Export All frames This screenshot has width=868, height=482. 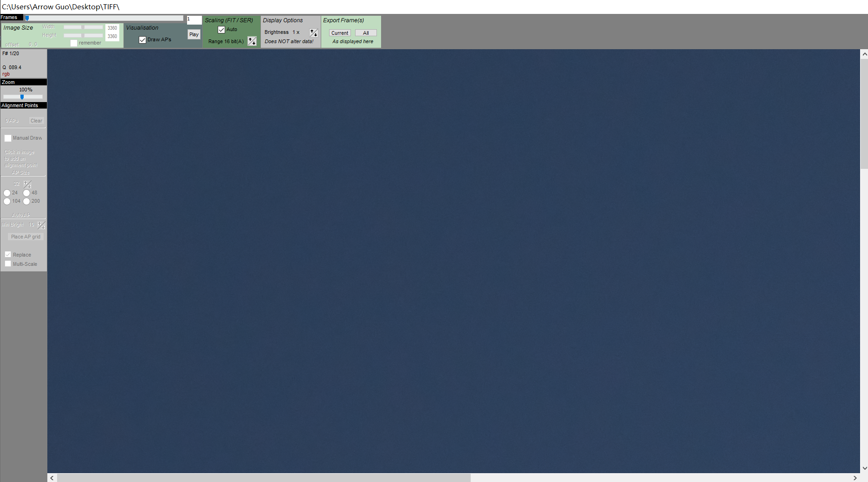[x=366, y=33]
